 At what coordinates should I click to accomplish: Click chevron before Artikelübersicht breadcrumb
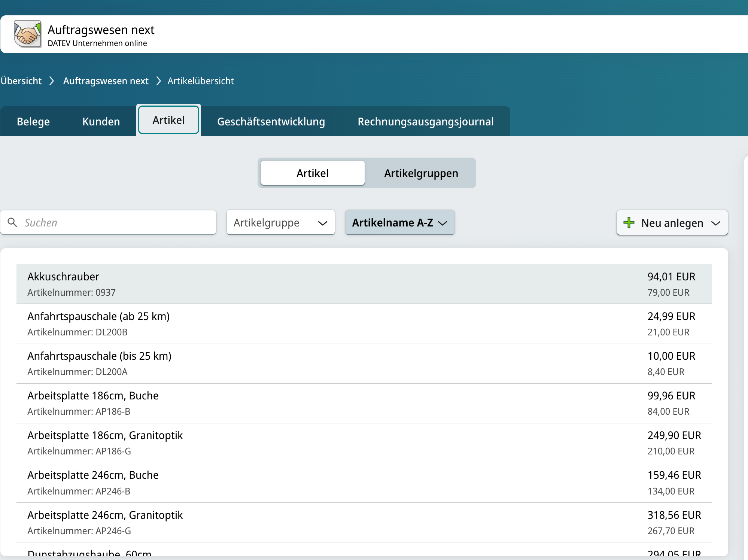click(158, 81)
